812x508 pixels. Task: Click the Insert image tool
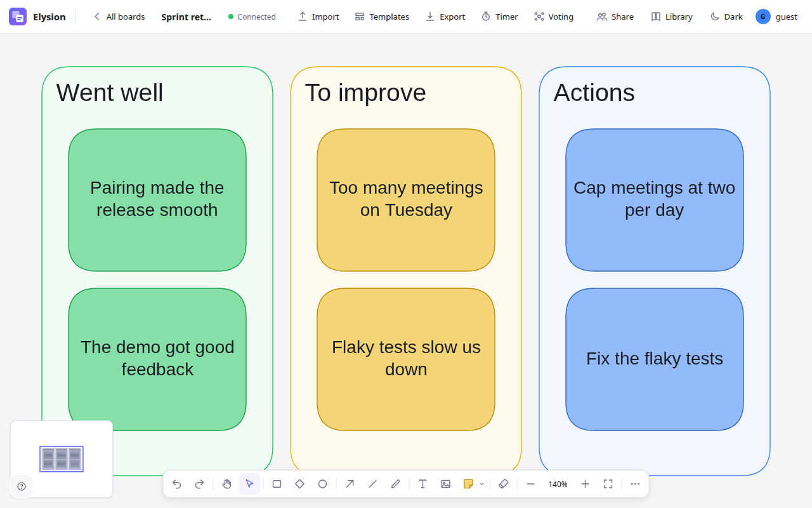click(445, 484)
